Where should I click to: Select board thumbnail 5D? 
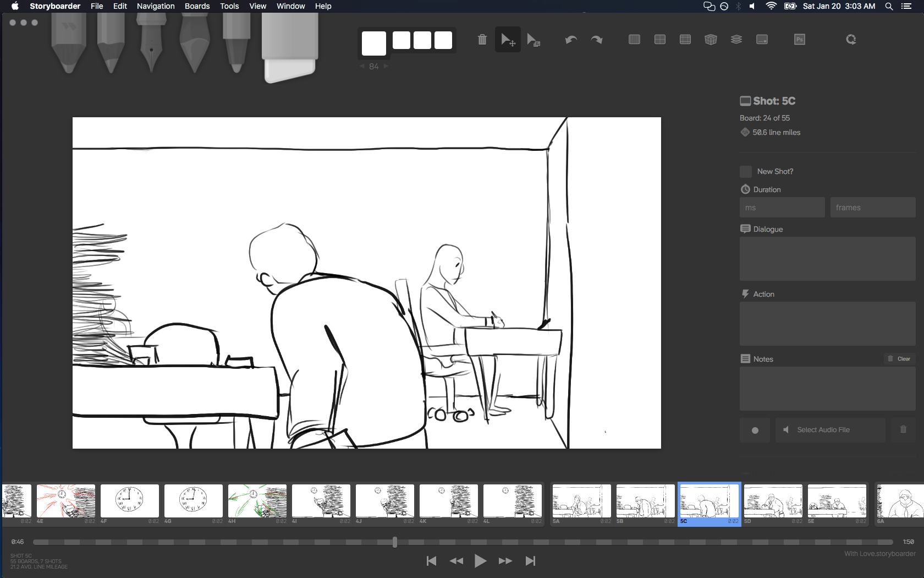[773, 501]
